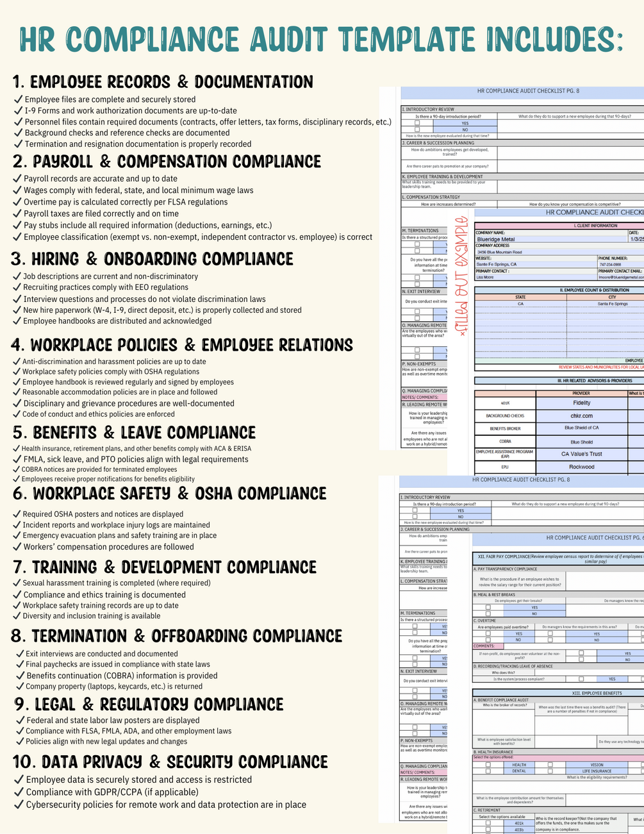Click the pink 'COMMENTS:' cell under Overtime
This screenshot has width=644, height=834.
(488, 646)
